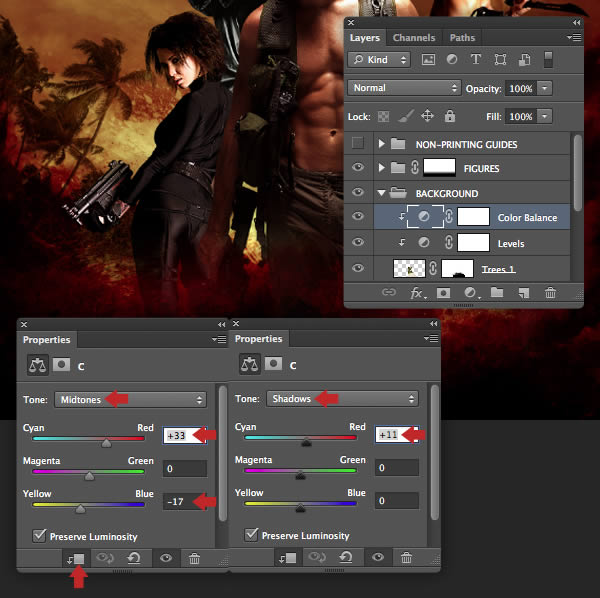This screenshot has width=600, height=598.
Task: Click Cyan-Red slider handle in Shadows panel
Action: click(x=306, y=442)
